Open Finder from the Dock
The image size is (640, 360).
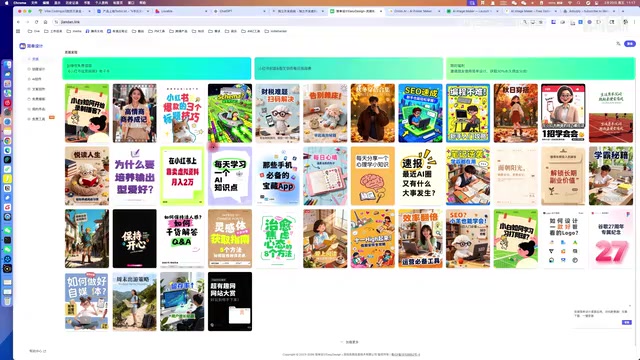pos(7,64)
